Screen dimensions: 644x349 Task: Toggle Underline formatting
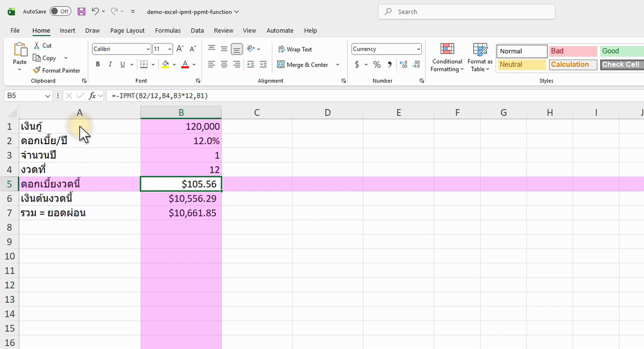pos(123,64)
